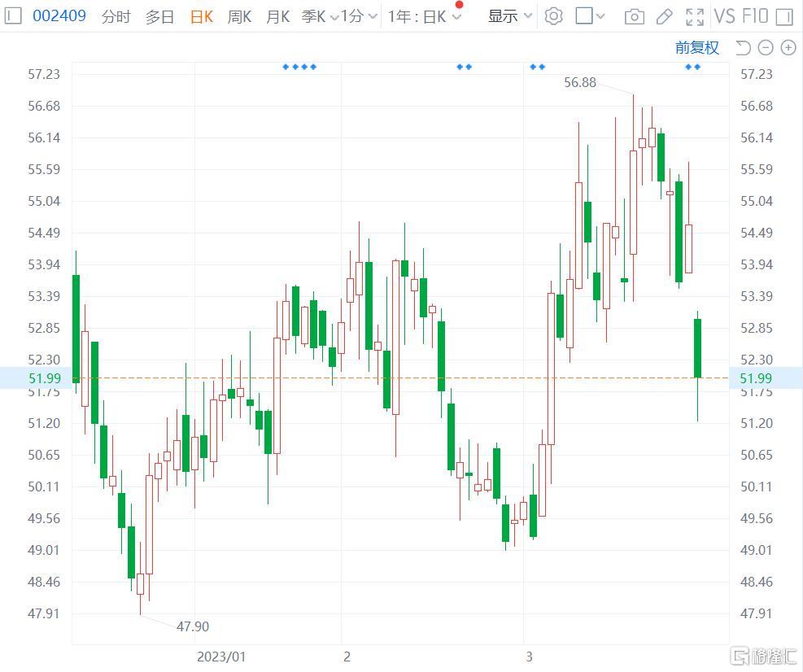
Task: Reset chart zoom with undo arrow
Action: [x=743, y=48]
